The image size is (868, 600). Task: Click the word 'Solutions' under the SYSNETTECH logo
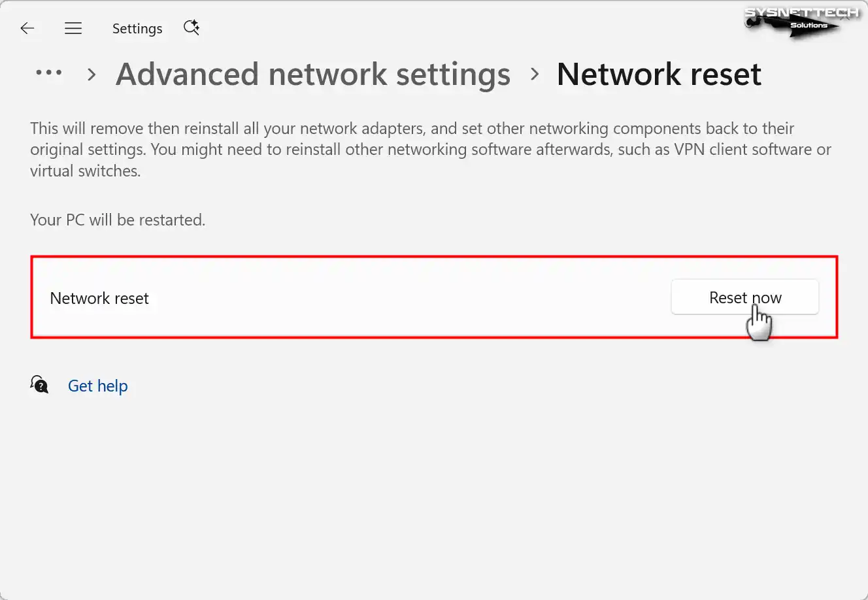click(x=809, y=25)
